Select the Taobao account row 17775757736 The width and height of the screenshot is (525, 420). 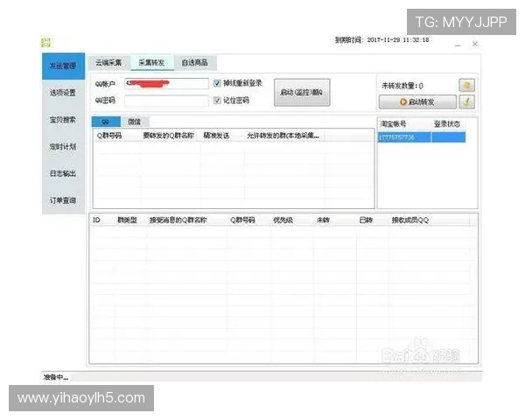pyautogui.click(x=422, y=137)
